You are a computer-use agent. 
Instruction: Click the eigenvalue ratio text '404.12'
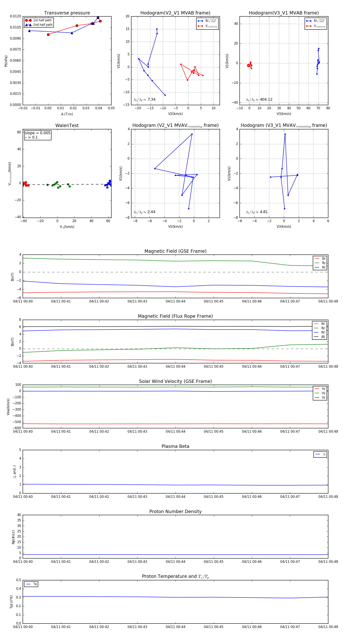coord(266,100)
